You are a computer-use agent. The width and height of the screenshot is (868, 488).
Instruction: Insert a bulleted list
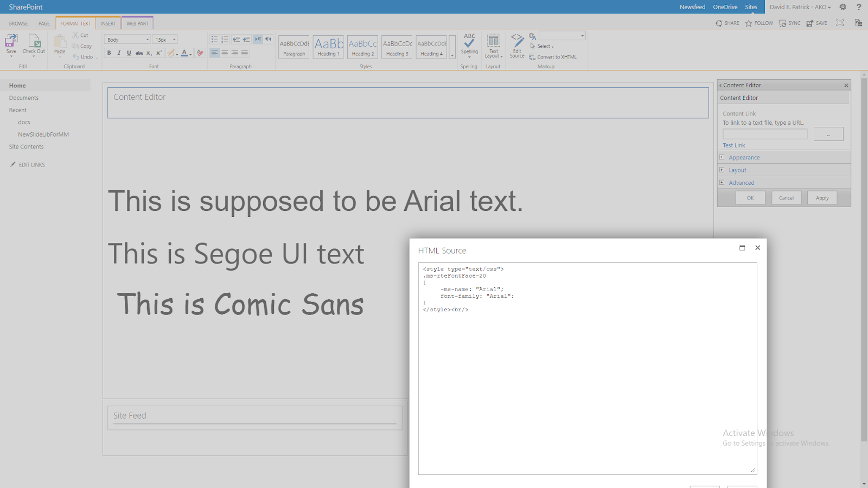click(214, 40)
